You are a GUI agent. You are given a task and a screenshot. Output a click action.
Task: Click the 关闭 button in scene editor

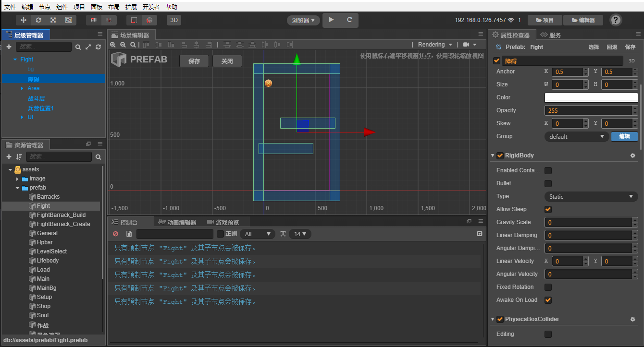pos(227,61)
